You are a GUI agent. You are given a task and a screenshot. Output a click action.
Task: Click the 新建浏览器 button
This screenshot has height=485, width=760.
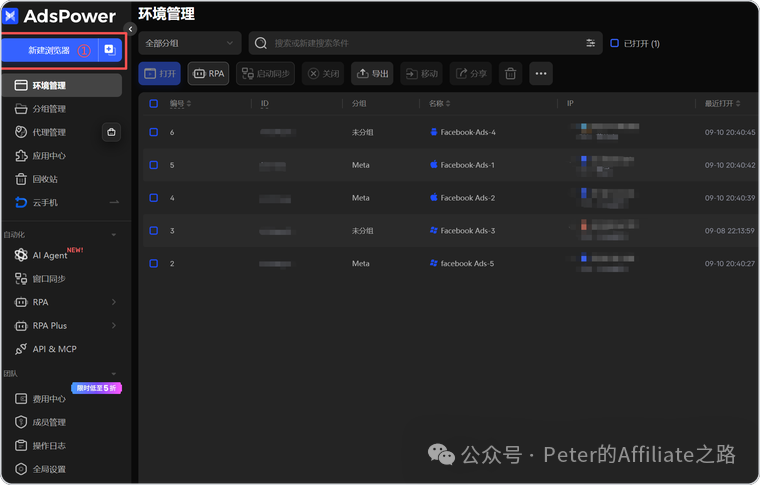click(x=50, y=50)
